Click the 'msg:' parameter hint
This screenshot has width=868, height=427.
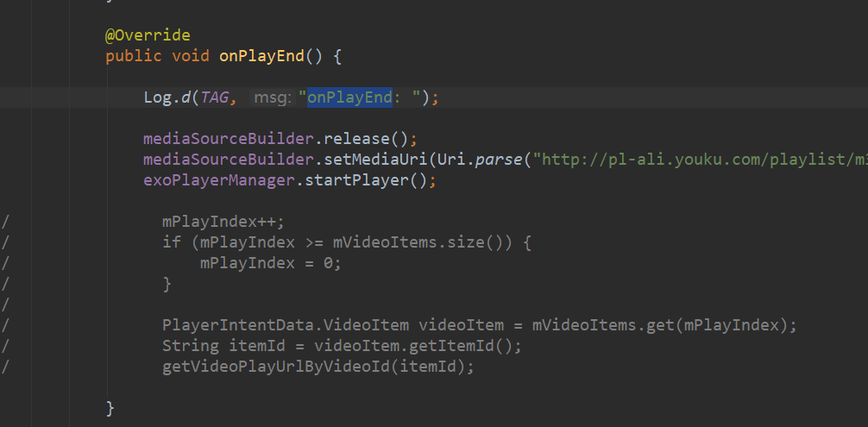(x=271, y=98)
